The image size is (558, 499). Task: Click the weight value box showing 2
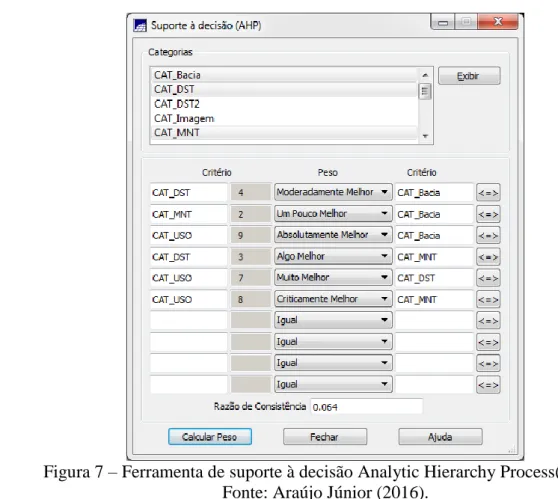tap(251, 214)
